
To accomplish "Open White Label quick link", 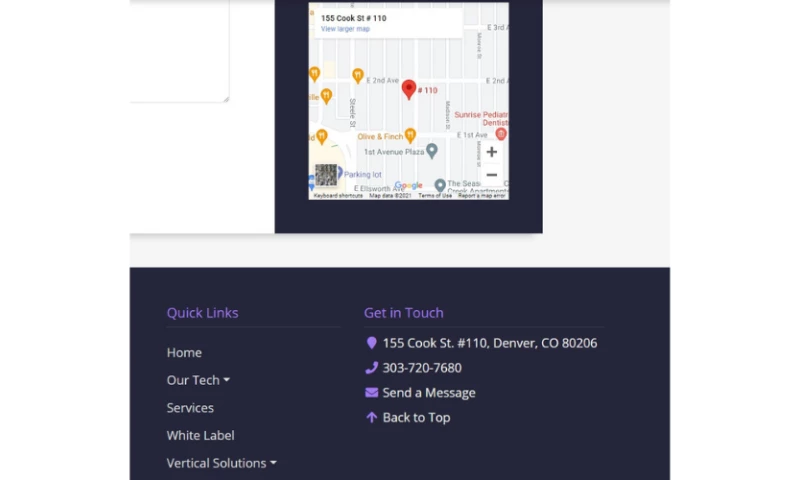I will (x=201, y=435).
